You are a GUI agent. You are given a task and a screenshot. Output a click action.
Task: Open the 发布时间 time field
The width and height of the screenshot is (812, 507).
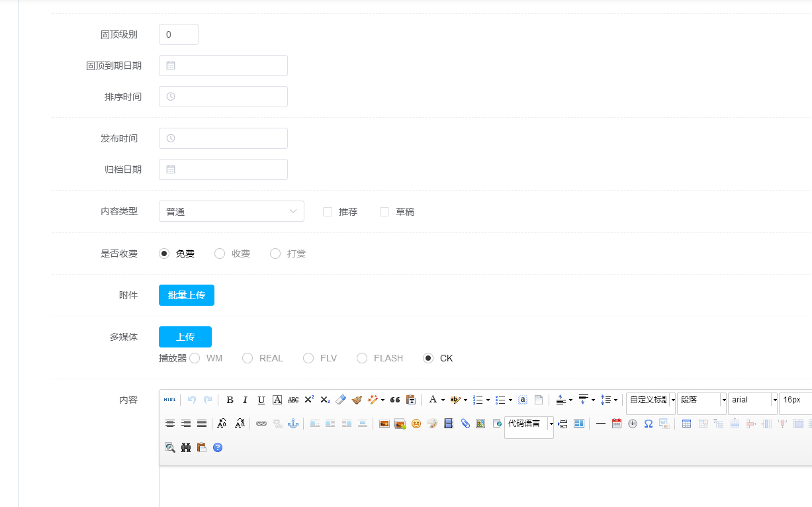coord(223,138)
